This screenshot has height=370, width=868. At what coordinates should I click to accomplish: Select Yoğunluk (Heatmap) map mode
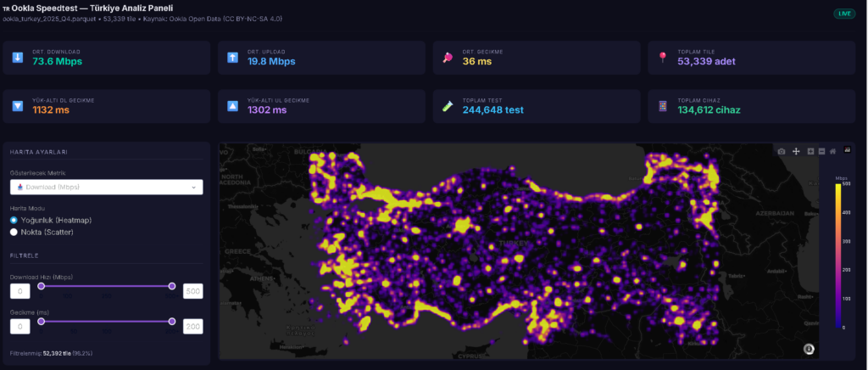(14, 220)
